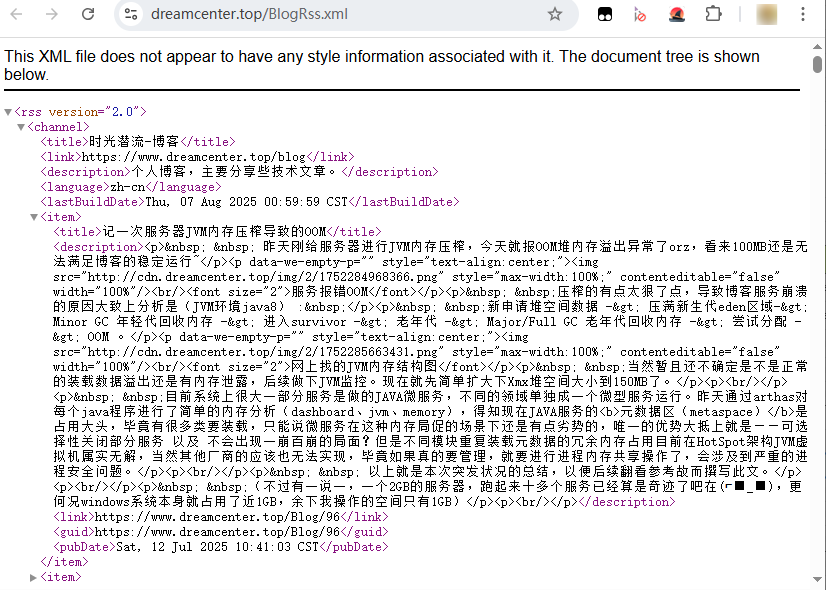826x590 pixels.
Task: Open the site information icon in address bar
Action: [131, 14]
